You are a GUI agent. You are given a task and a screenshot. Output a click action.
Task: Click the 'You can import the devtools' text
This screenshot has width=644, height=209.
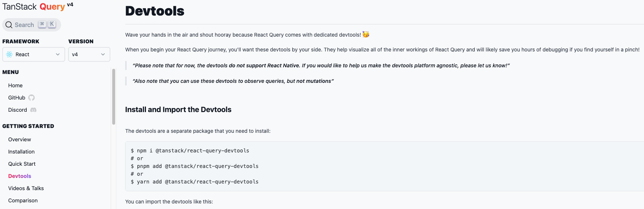[169, 202]
